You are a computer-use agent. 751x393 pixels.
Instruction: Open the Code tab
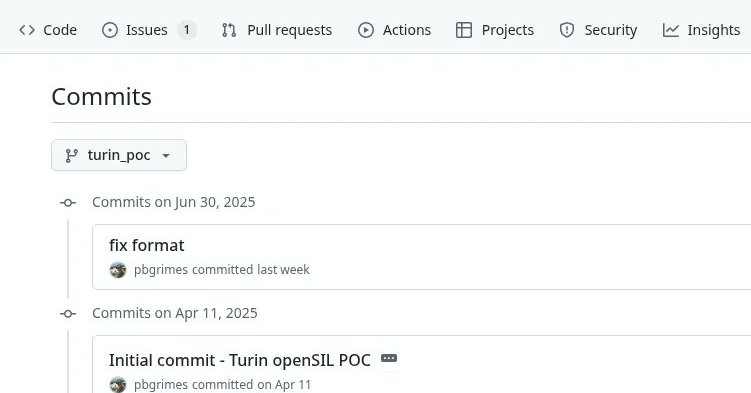click(48, 30)
